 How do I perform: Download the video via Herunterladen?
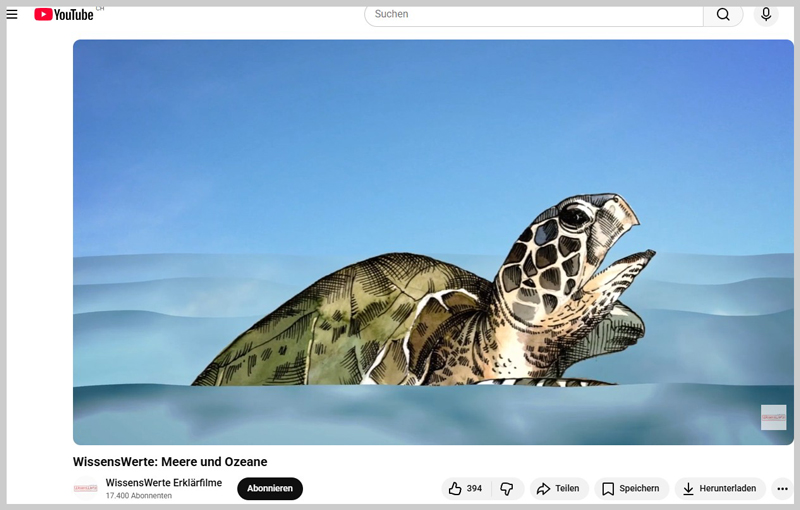tap(720, 489)
